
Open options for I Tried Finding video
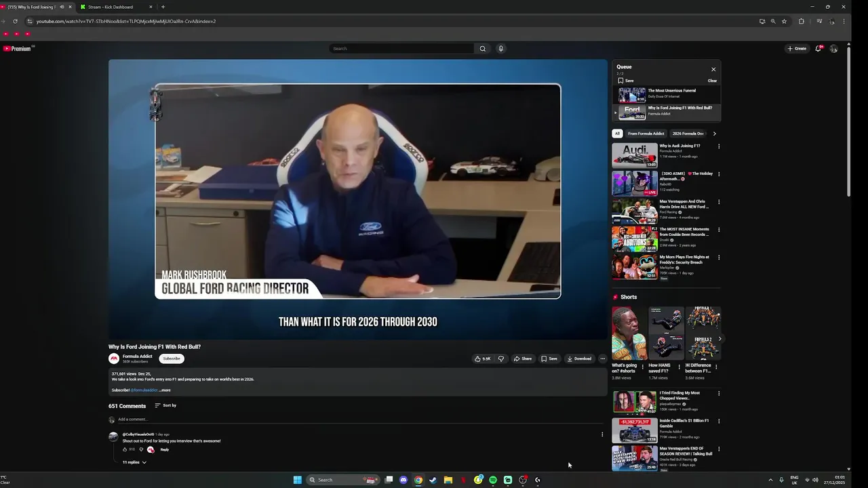[x=719, y=393]
